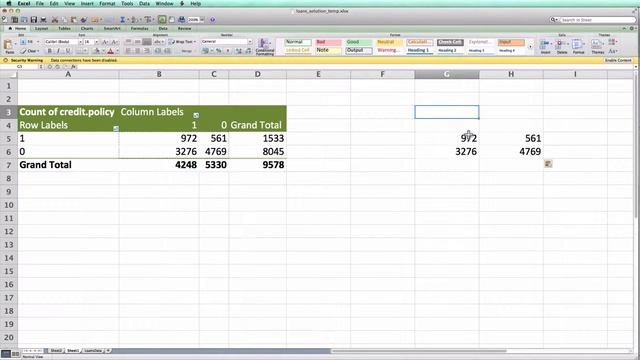The image size is (640, 360).
Task: Toggle Underline formatting
Action: click(x=67, y=51)
